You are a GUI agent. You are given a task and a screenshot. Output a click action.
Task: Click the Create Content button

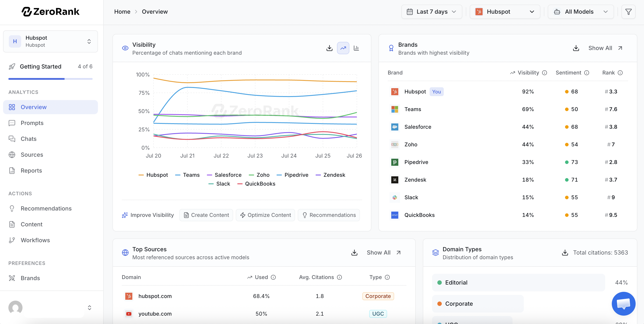click(x=206, y=215)
